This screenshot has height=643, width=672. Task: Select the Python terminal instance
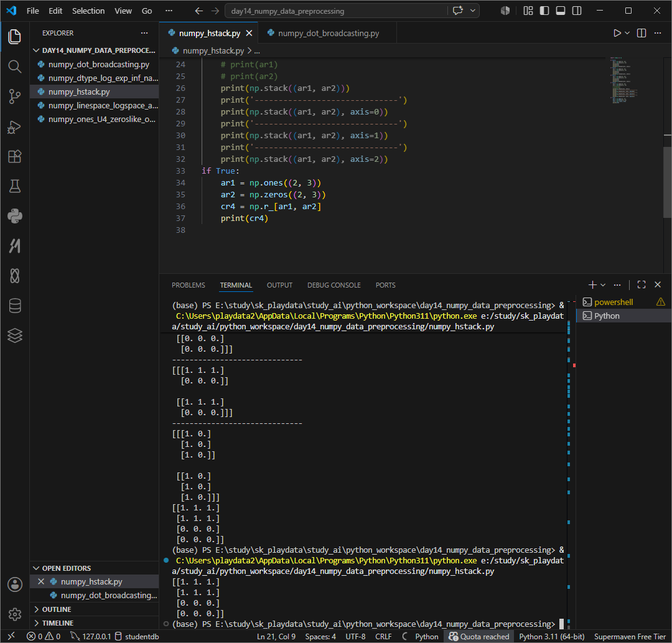623,316
